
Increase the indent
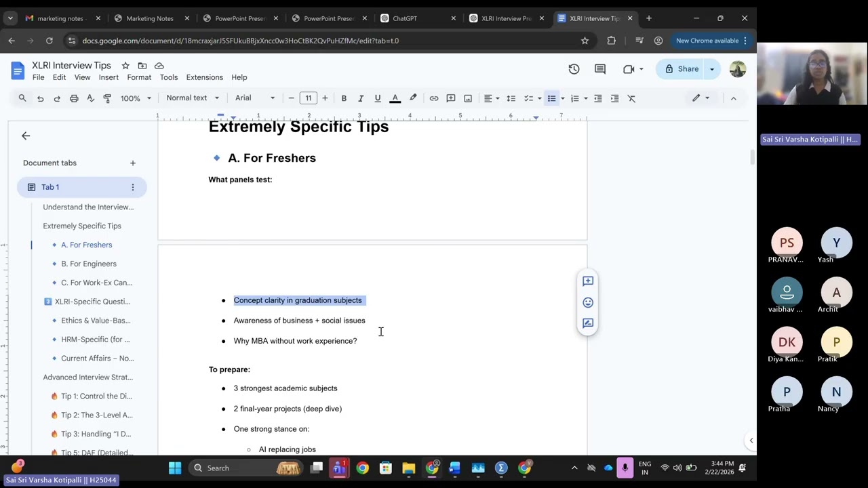[614, 98]
